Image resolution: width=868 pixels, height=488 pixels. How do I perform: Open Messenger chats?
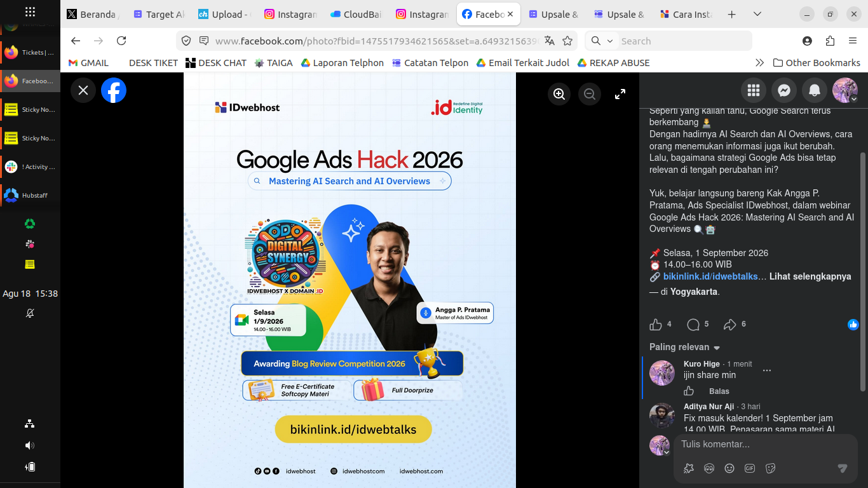784,91
